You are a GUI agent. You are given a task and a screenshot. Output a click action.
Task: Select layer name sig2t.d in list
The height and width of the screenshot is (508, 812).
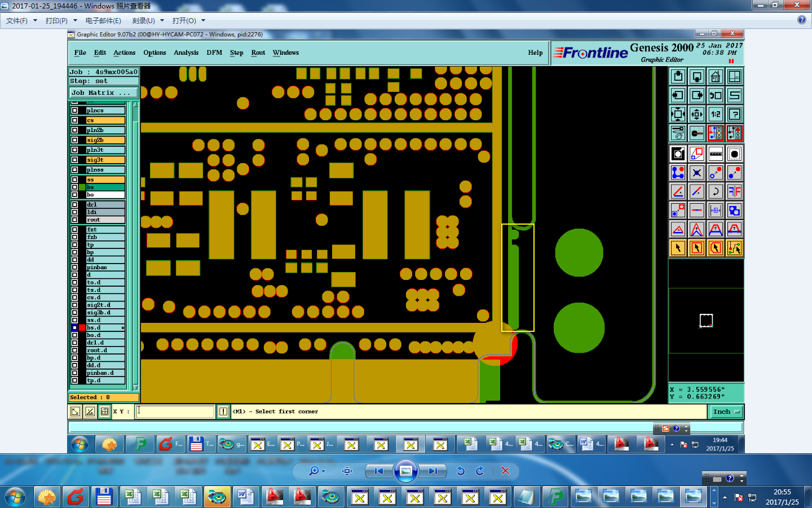click(x=105, y=305)
